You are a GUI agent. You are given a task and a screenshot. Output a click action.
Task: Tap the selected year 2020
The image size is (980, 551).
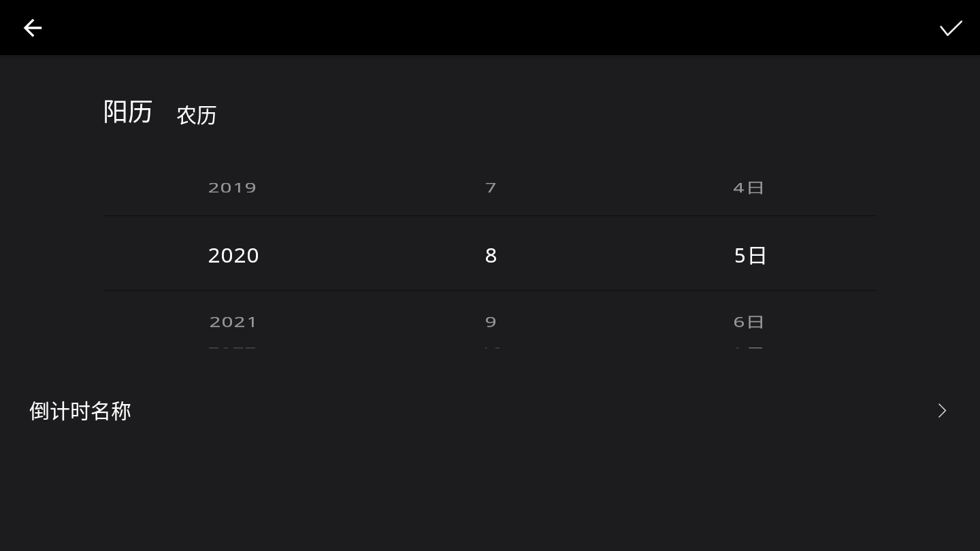click(x=233, y=256)
